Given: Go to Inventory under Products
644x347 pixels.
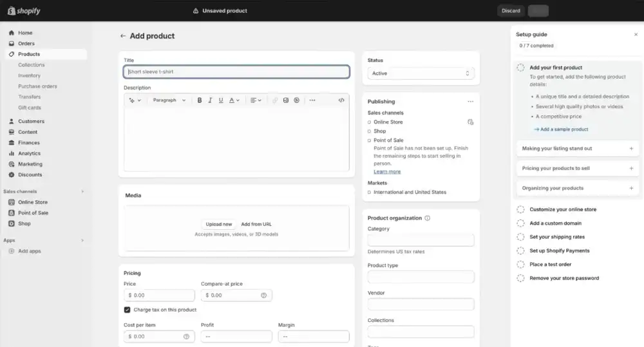Looking at the screenshot, I should coord(29,75).
